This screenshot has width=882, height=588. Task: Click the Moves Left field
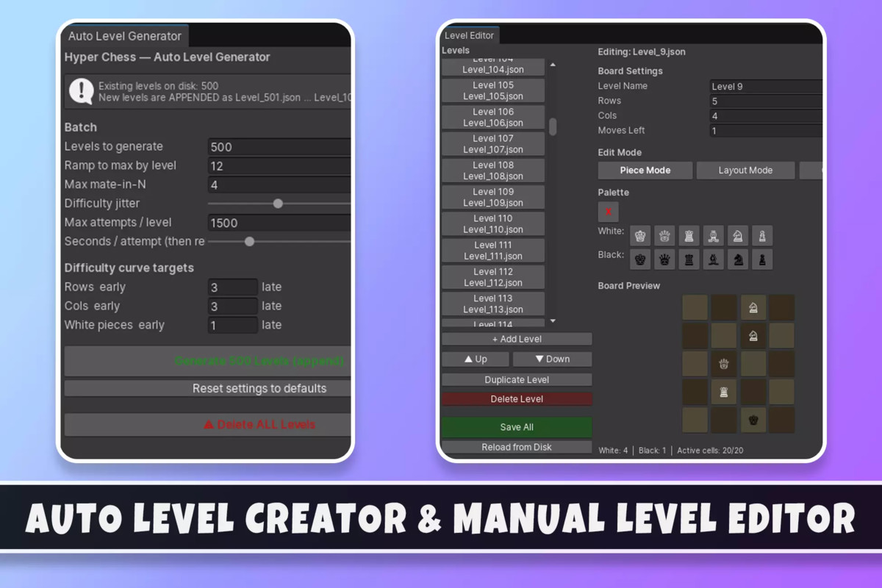[x=766, y=130]
